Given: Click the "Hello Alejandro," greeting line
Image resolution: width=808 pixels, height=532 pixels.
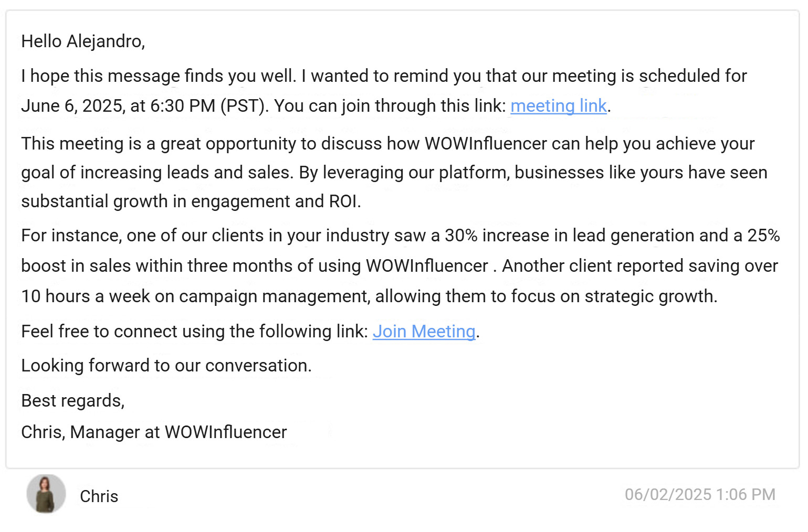Looking at the screenshot, I should (x=83, y=41).
